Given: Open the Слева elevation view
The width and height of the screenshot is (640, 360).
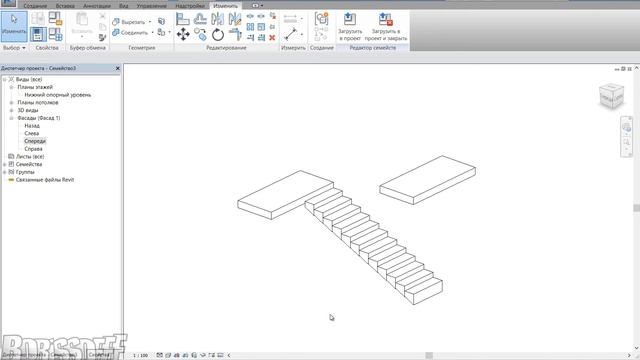Looking at the screenshot, I should [x=31, y=133].
